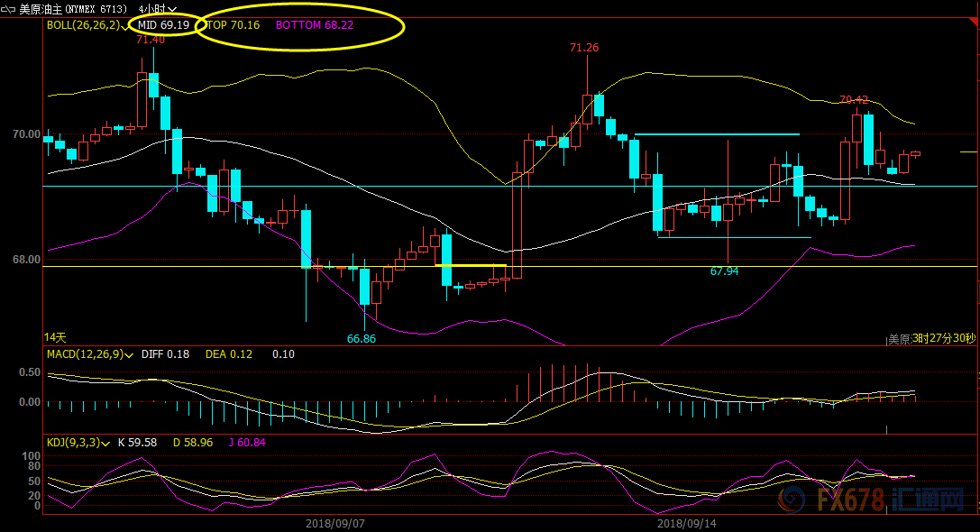Click the K 59.58 value
This screenshot has width=980, height=532.
(138, 443)
